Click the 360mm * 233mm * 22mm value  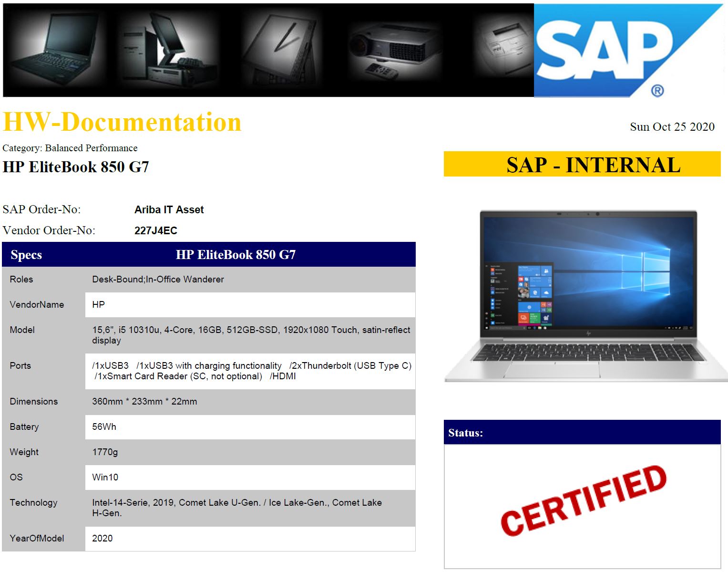click(x=144, y=402)
